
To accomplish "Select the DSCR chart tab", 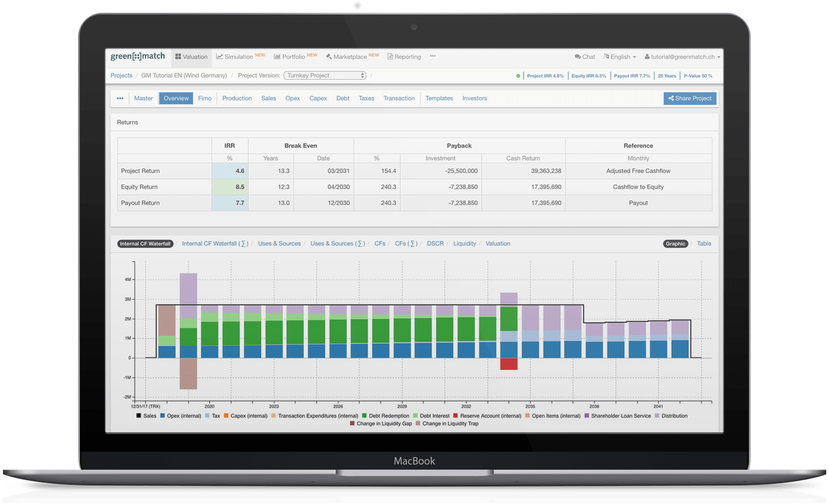I will 435,244.
